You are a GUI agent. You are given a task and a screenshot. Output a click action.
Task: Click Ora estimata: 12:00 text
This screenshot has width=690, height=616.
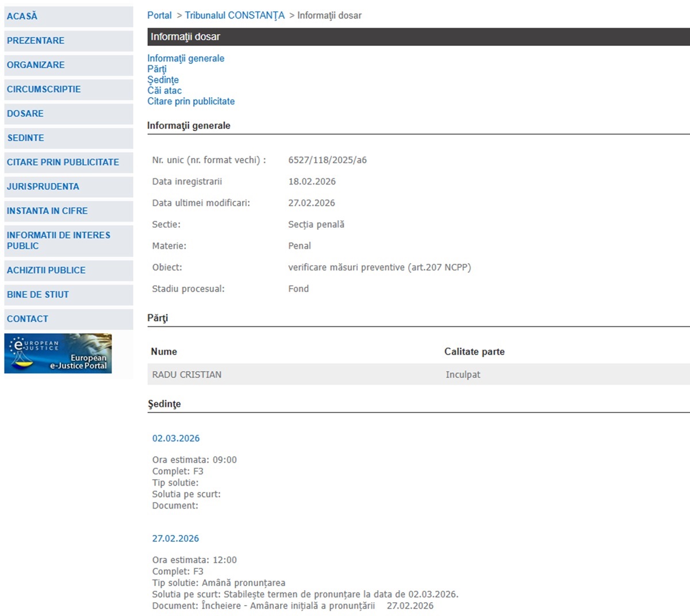pyautogui.click(x=194, y=560)
